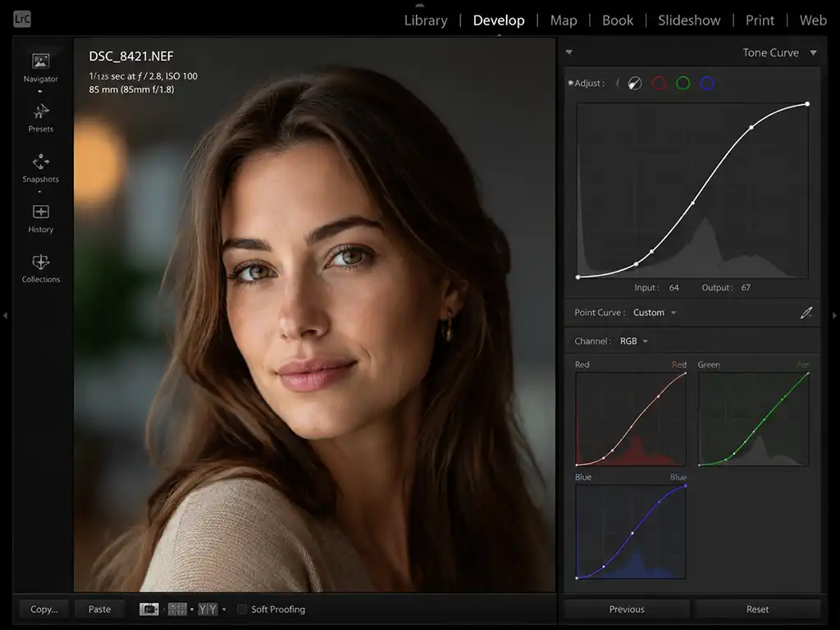Switch to grid reference view icon
Viewport: 840px width, 630px height.
pyautogui.click(x=177, y=609)
